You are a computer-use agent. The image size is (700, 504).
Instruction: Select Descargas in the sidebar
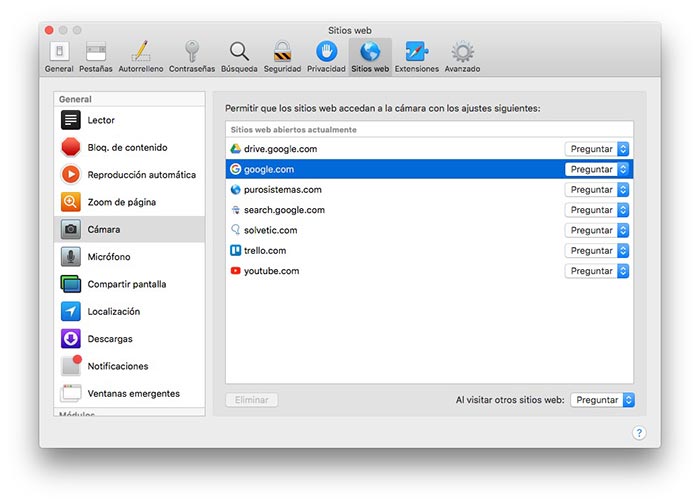click(129, 339)
